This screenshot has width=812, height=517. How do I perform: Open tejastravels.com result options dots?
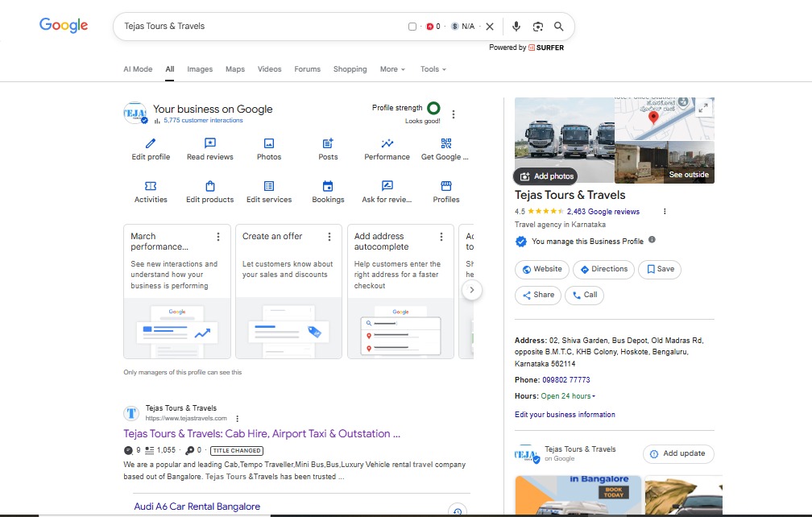click(x=237, y=419)
